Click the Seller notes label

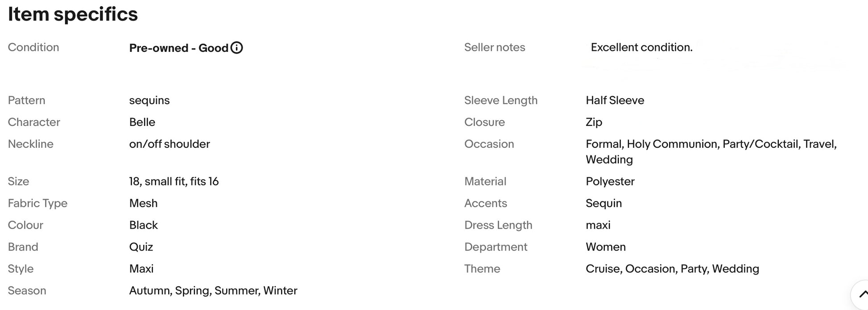pos(495,47)
